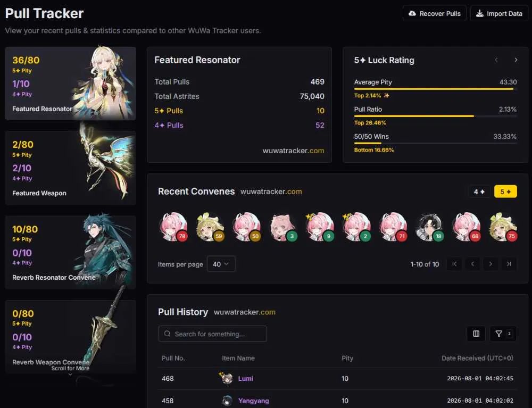Go to next Luck Rating page arrow

point(516,60)
